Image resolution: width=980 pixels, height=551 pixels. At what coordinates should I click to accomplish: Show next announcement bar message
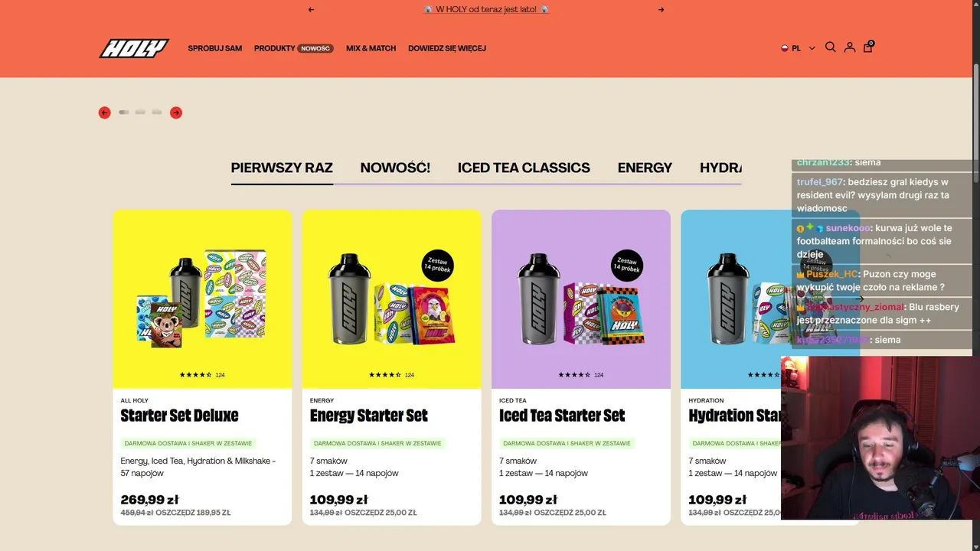coord(661,10)
